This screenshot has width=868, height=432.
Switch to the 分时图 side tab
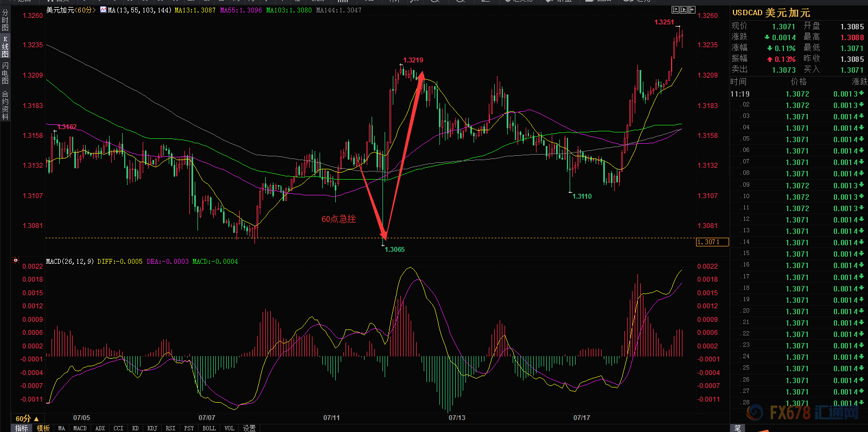5,20
